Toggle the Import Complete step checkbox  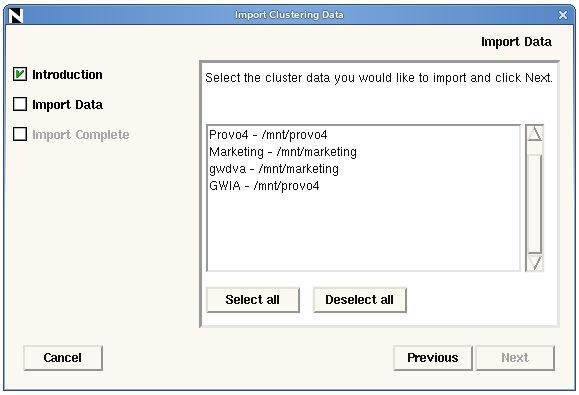tap(20, 134)
